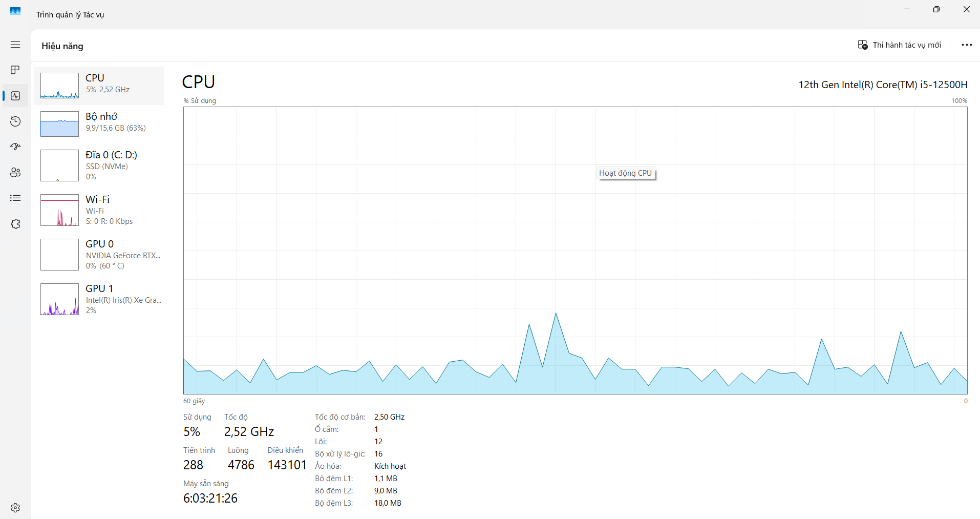Select the Wi-Fi performance entry
The height and width of the screenshot is (519, 980).
(99, 210)
